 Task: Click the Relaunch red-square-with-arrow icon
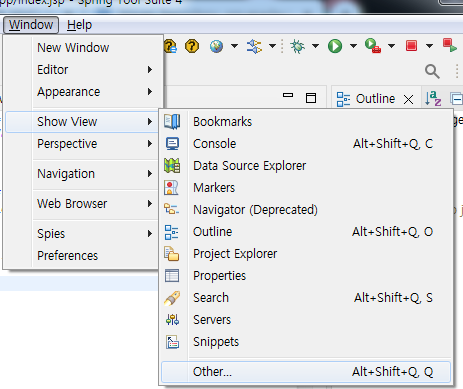click(x=449, y=45)
